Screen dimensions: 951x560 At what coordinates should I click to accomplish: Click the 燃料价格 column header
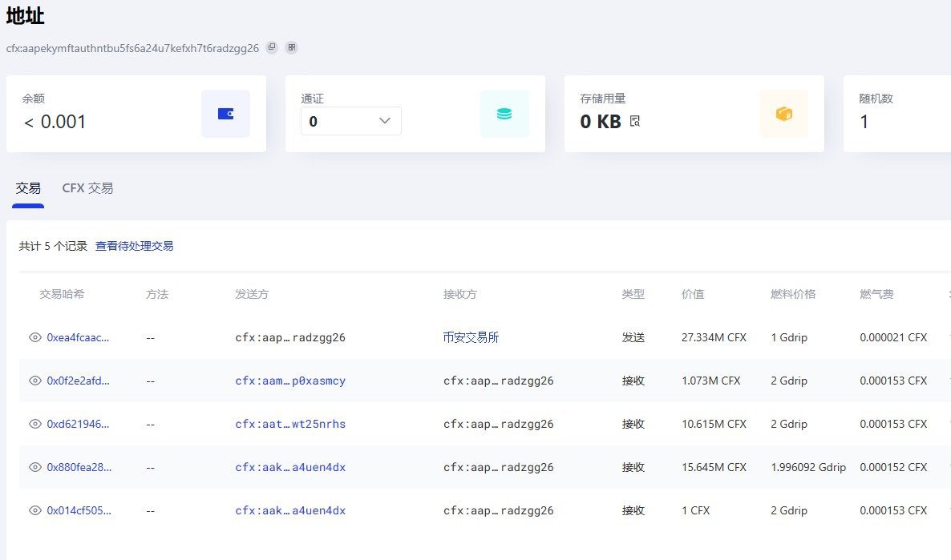click(793, 295)
